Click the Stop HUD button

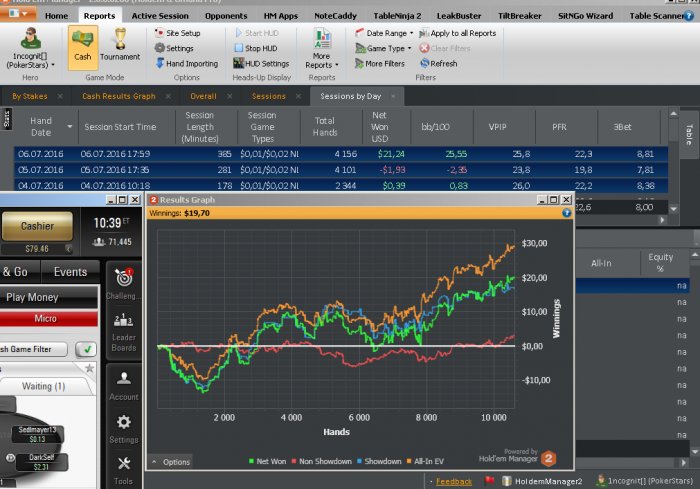click(256, 48)
